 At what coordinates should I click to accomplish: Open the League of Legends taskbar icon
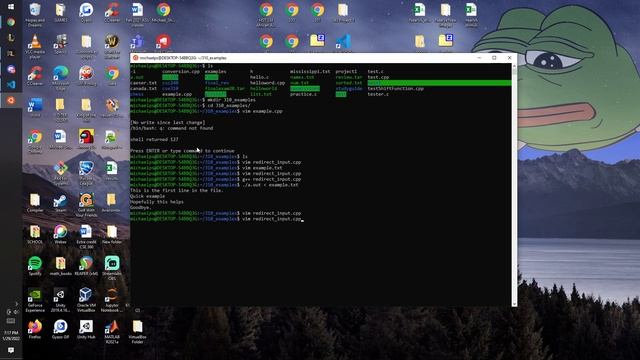click(x=11, y=38)
